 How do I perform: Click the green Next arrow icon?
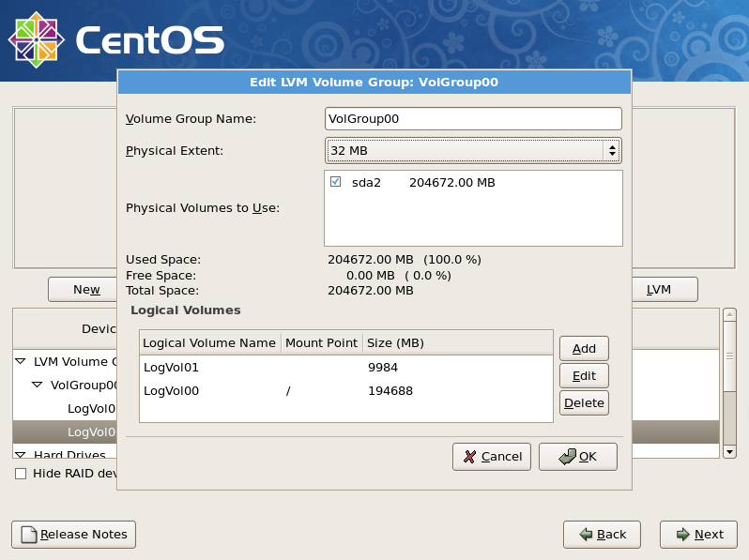[x=683, y=535]
